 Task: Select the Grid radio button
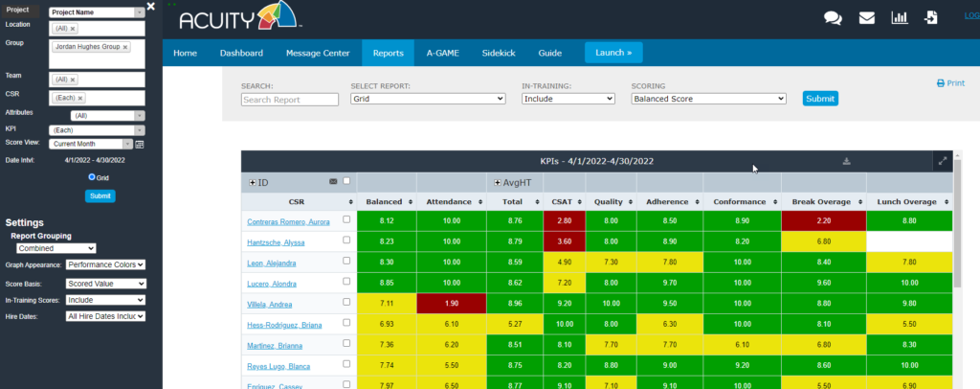tap(92, 177)
